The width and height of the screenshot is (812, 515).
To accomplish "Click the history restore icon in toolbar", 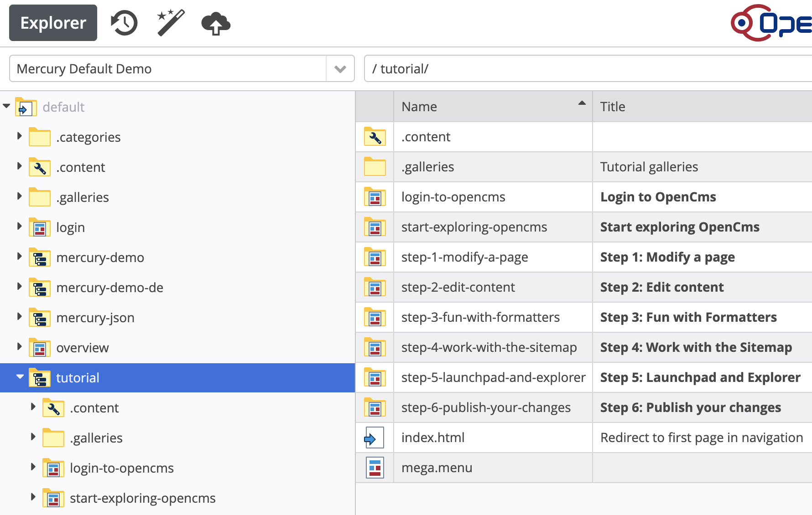I will point(123,23).
